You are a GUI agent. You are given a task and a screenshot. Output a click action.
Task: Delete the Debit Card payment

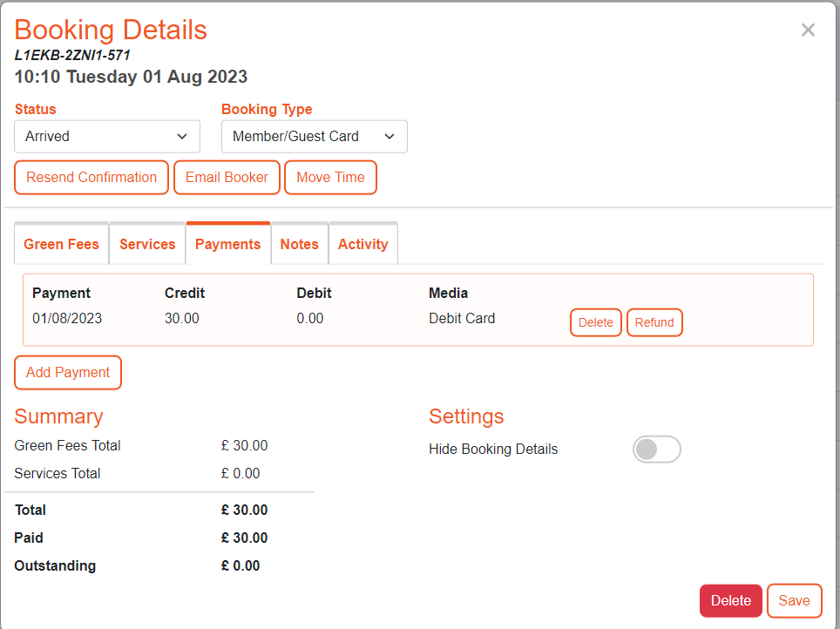[595, 322]
